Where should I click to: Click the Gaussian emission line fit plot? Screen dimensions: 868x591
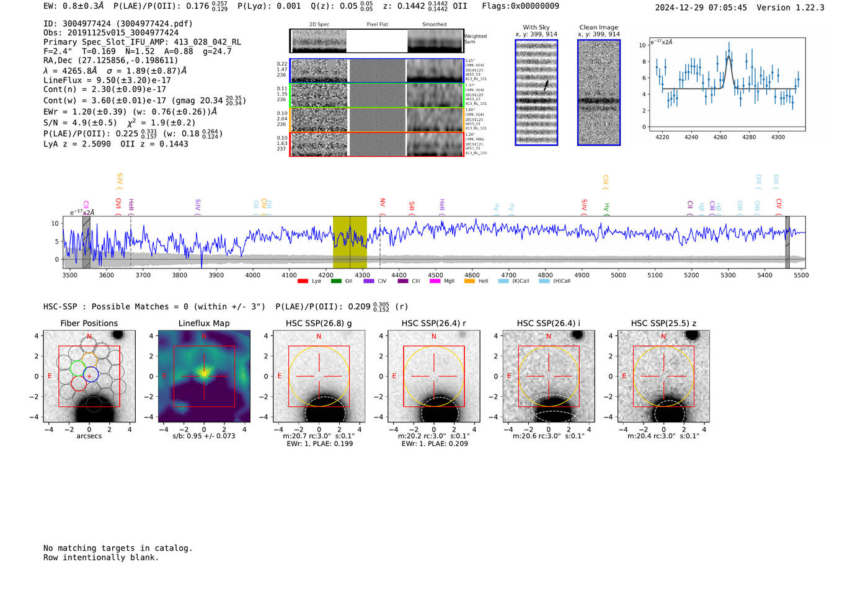click(727, 85)
